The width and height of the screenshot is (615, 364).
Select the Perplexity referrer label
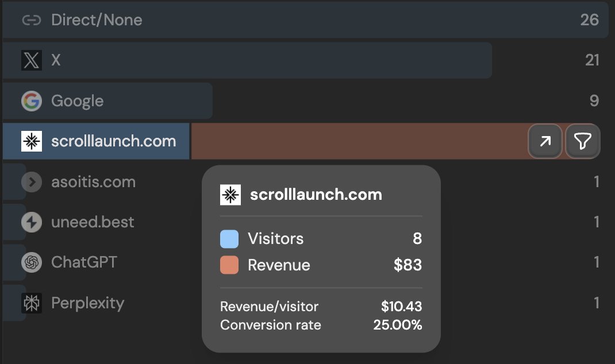click(87, 303)
